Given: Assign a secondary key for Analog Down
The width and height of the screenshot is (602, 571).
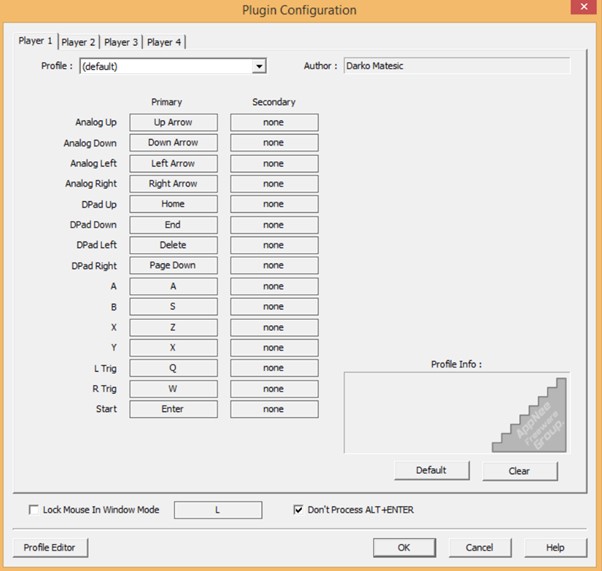Looking at the screenshot, I should point(274,143).
